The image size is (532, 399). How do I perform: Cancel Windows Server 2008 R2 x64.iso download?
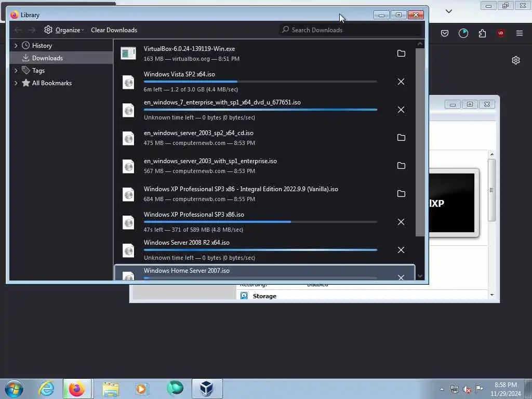[401, 250]
